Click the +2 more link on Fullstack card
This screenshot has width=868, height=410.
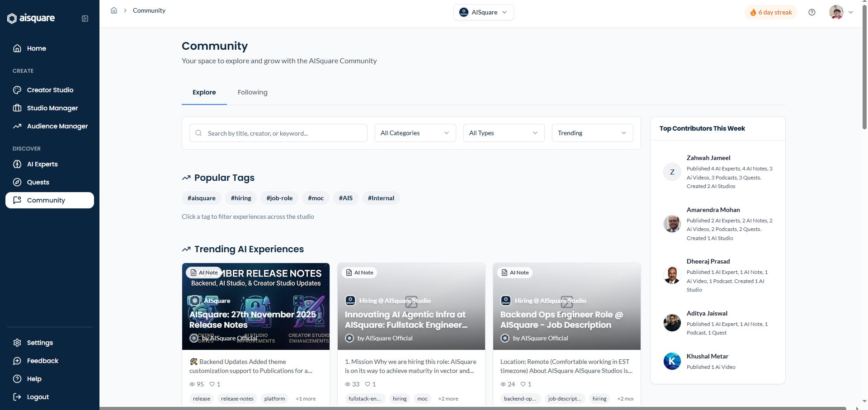point(448,399)
